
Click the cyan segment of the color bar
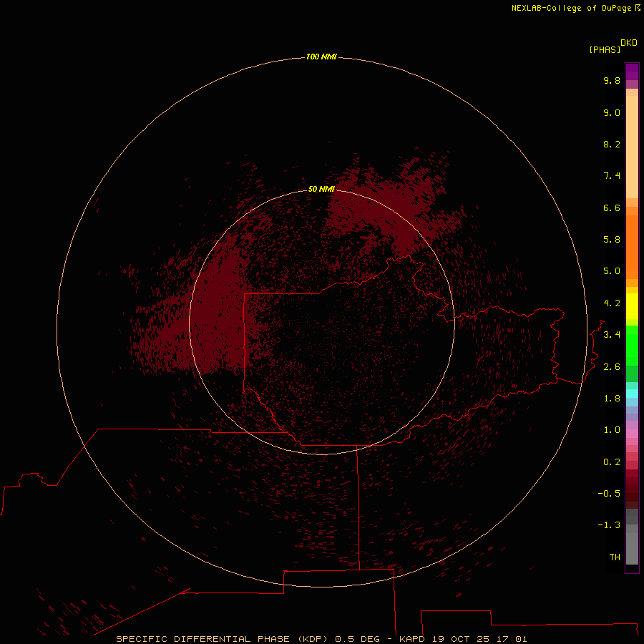[x=632, y=394]
